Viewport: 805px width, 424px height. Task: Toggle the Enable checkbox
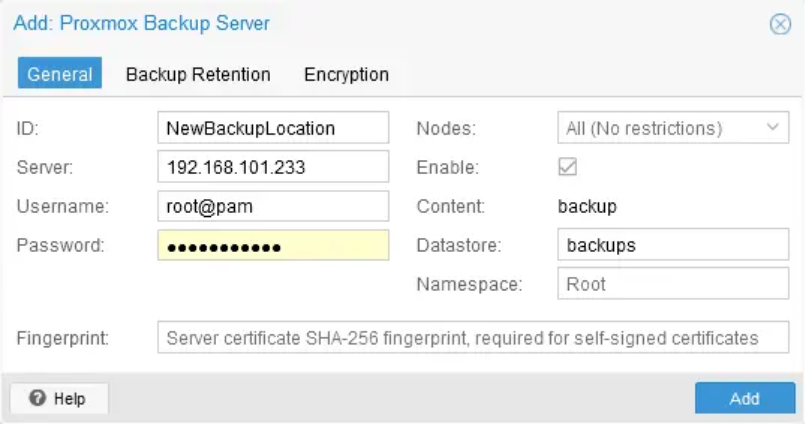(567, 168)
